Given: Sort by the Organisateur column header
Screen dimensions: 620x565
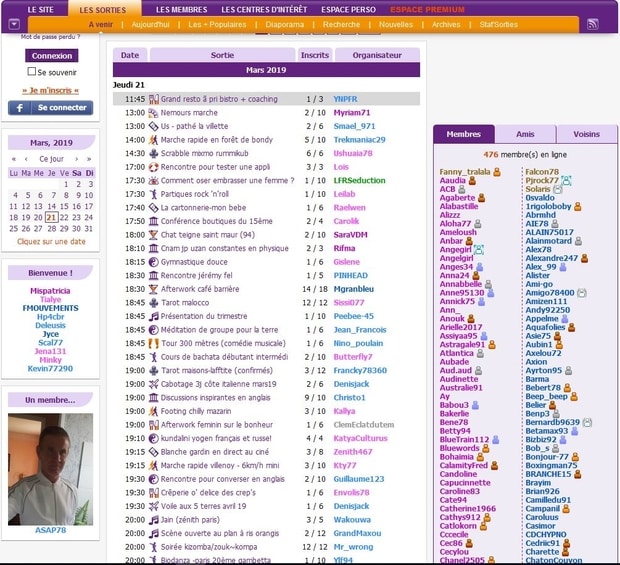Looking at the screenshot, I should tap(377, 55).
